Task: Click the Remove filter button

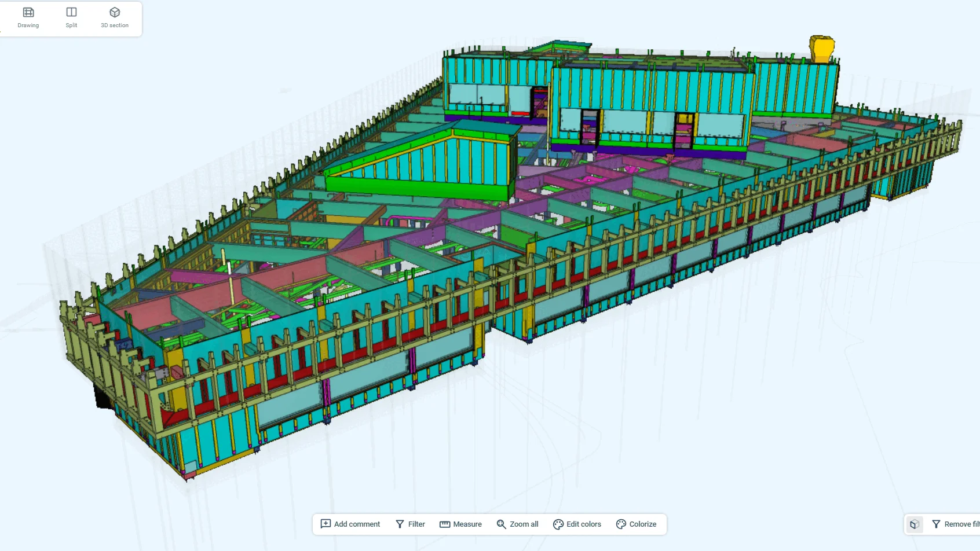Action: [x=955, y=524]
